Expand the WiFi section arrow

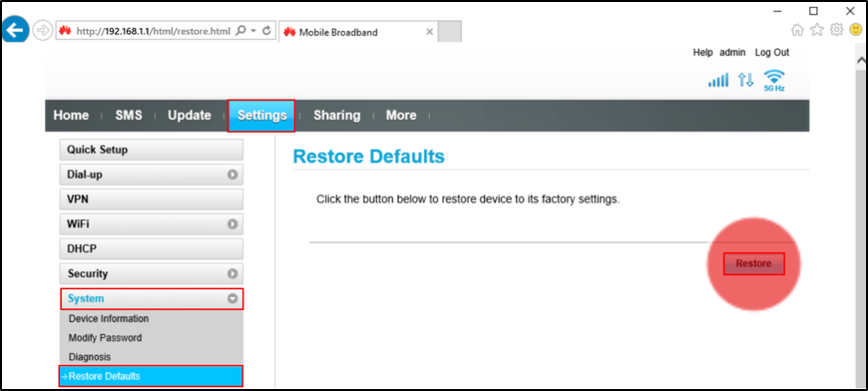point(232,224)
